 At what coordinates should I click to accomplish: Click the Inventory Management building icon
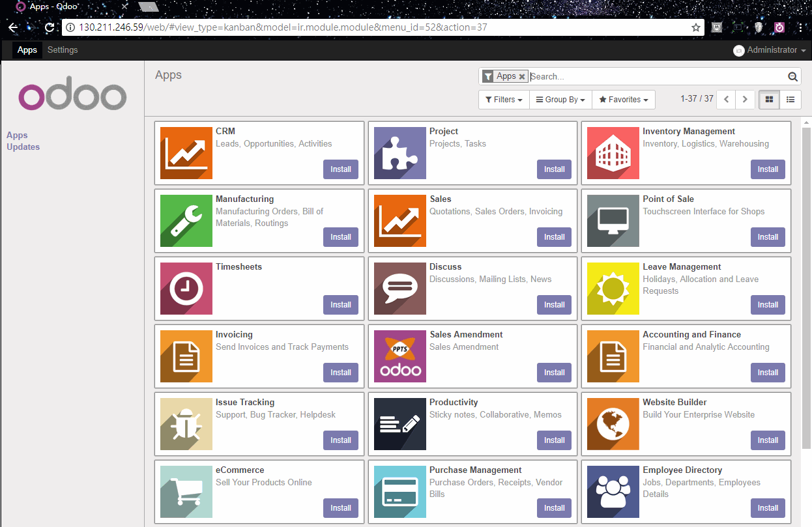pyautogui.click(x=613, y=153)
